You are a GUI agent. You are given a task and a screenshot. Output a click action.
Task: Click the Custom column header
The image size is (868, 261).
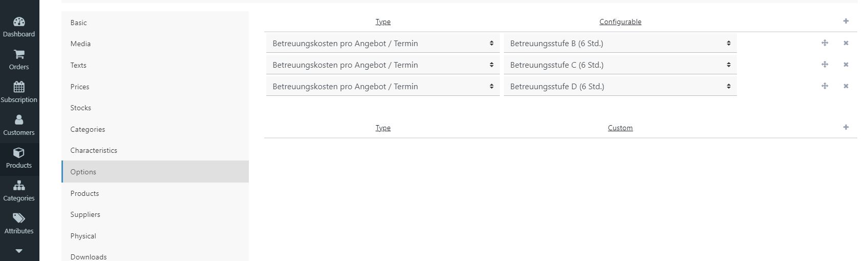coord(620,128)
